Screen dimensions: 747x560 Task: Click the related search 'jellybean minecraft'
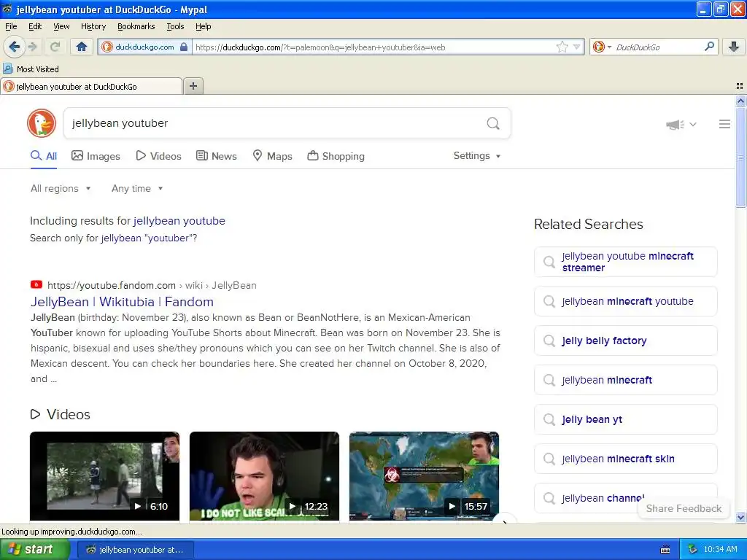pos(625,380)
